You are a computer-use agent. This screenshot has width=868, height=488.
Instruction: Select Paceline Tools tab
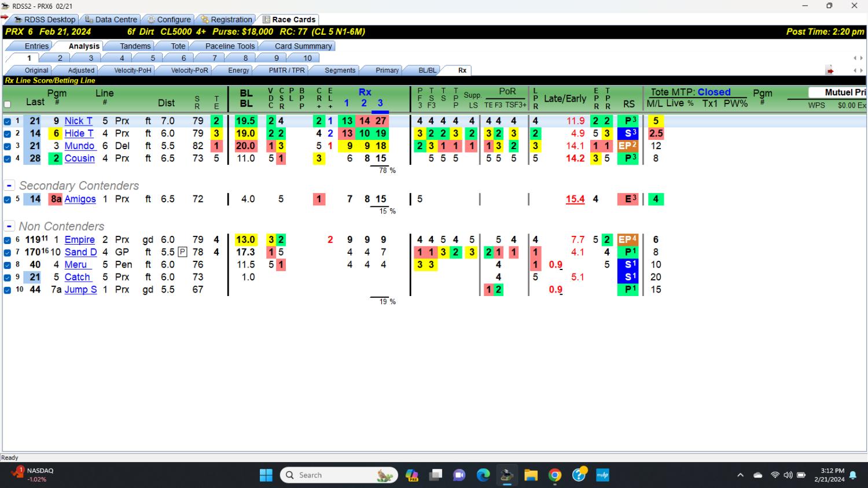pyautogui.click(x=230, y=46)
